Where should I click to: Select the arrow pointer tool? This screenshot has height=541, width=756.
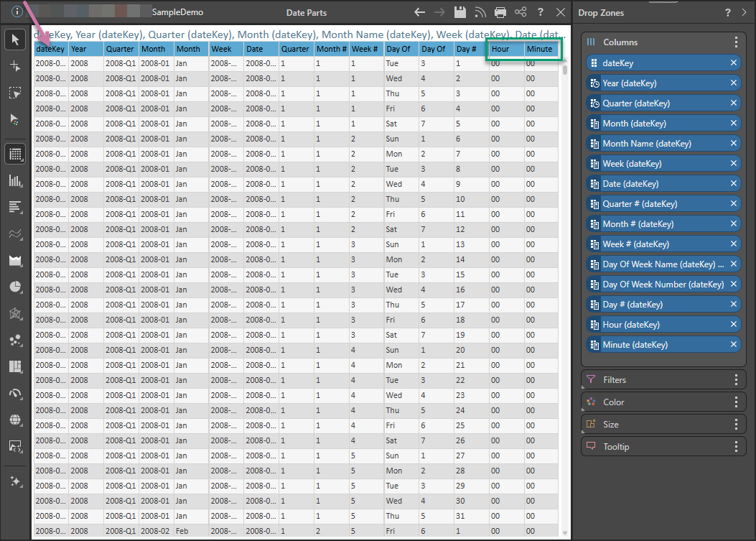tap(14, 40)
